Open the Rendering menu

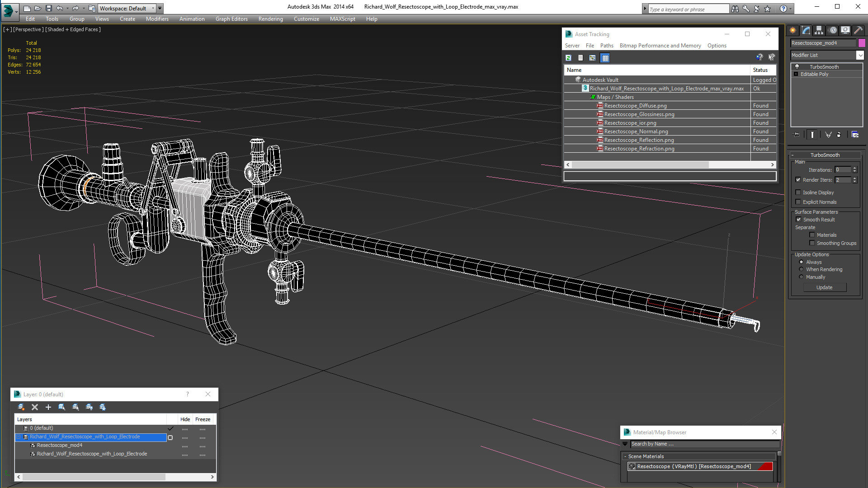coord(270,19)
